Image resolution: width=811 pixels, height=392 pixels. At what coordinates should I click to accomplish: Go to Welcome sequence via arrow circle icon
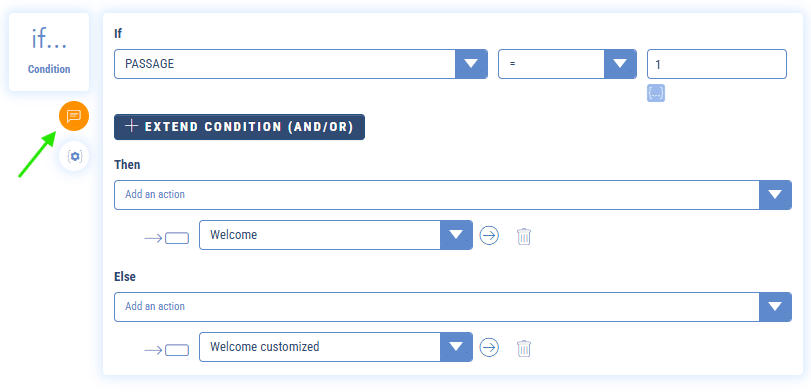pos(489,235)
